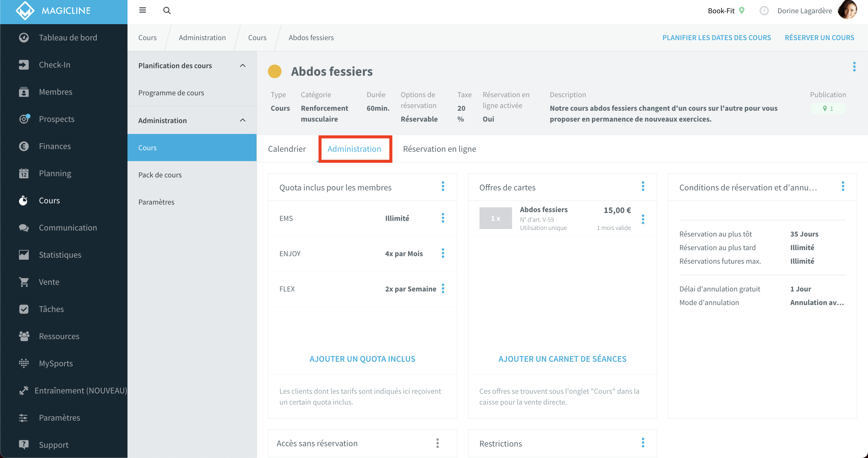Click the yellow color dot next to Abdos fessiers

274,71
